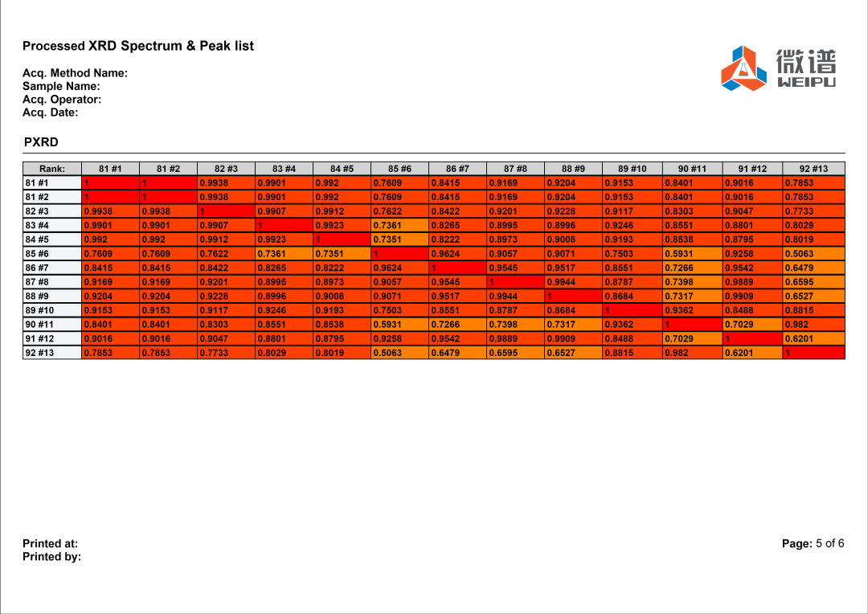Click 0.9246 in row 83 #4
The image size is (868, 614).
[633, 225]
